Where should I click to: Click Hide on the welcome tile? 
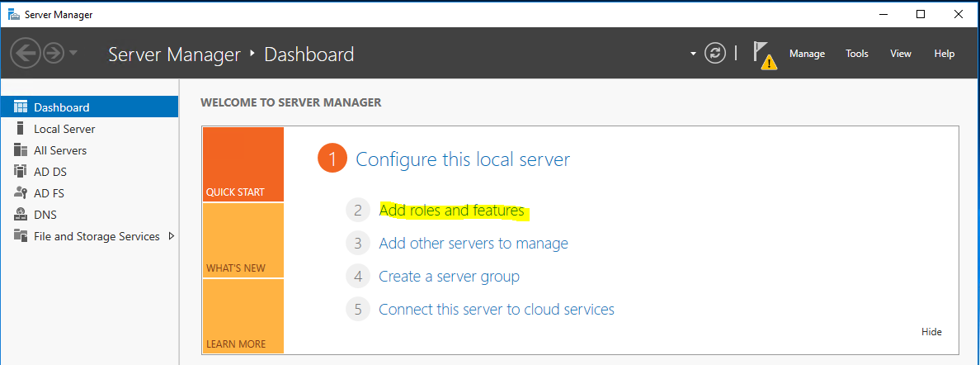click(931, 332)
